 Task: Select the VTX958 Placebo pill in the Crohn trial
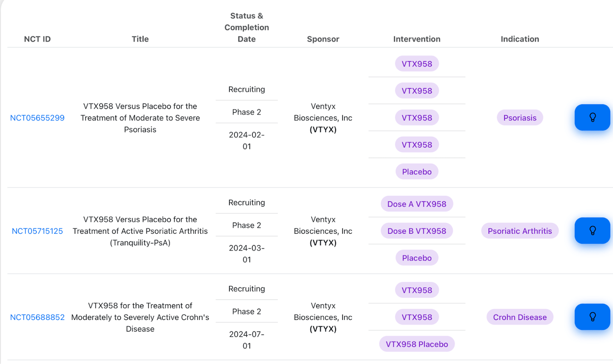click(x=417, y=343)
